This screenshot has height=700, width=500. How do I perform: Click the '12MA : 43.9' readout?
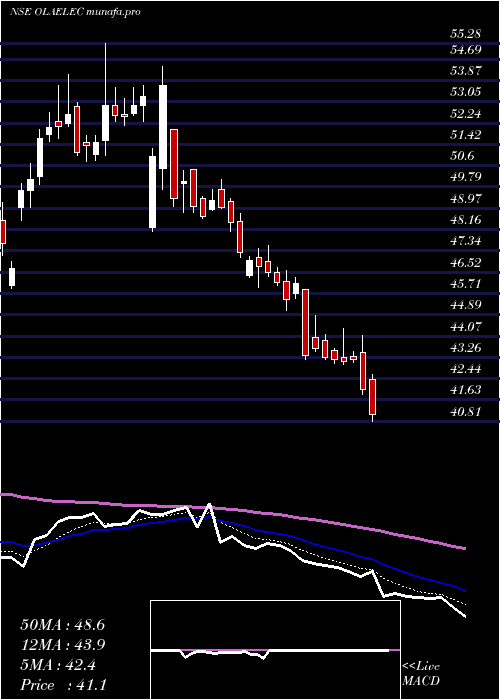tap(62, 645)
